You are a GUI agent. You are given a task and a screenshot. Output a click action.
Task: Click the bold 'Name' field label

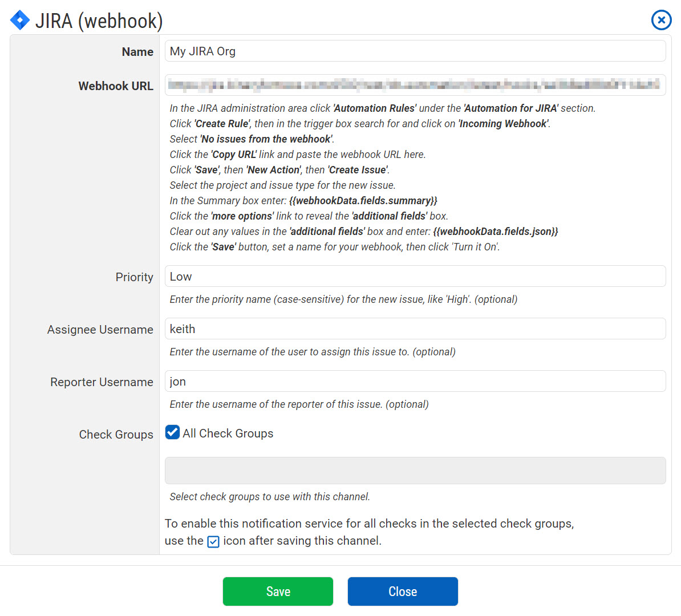click(x=137, y=52)
